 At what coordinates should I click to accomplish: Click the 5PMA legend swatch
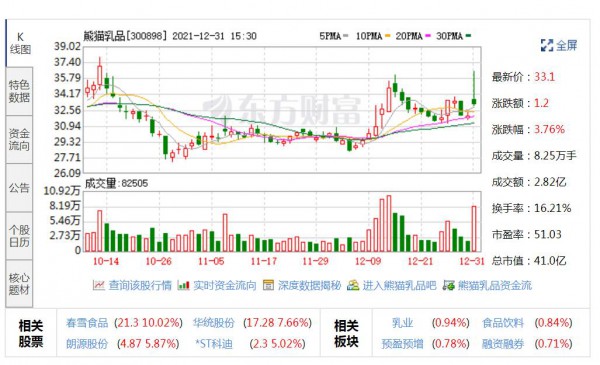[346, 36]
